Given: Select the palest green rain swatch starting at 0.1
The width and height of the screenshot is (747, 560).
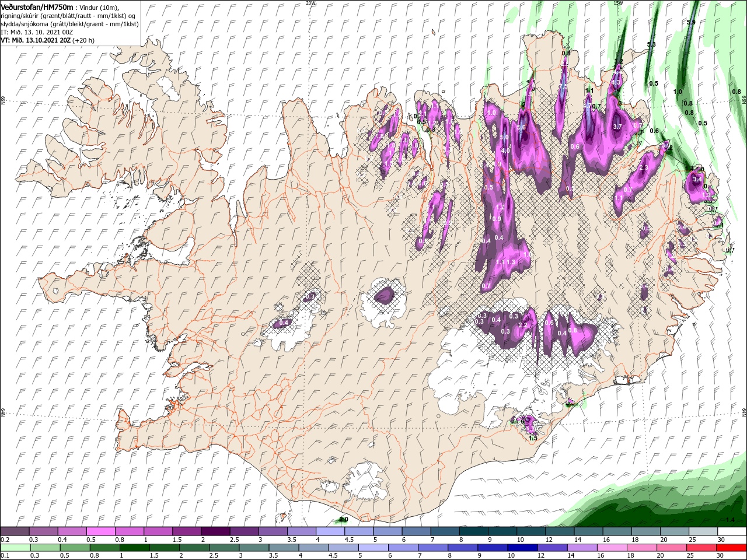Looking at the screenshot, I should click(15, 548).
